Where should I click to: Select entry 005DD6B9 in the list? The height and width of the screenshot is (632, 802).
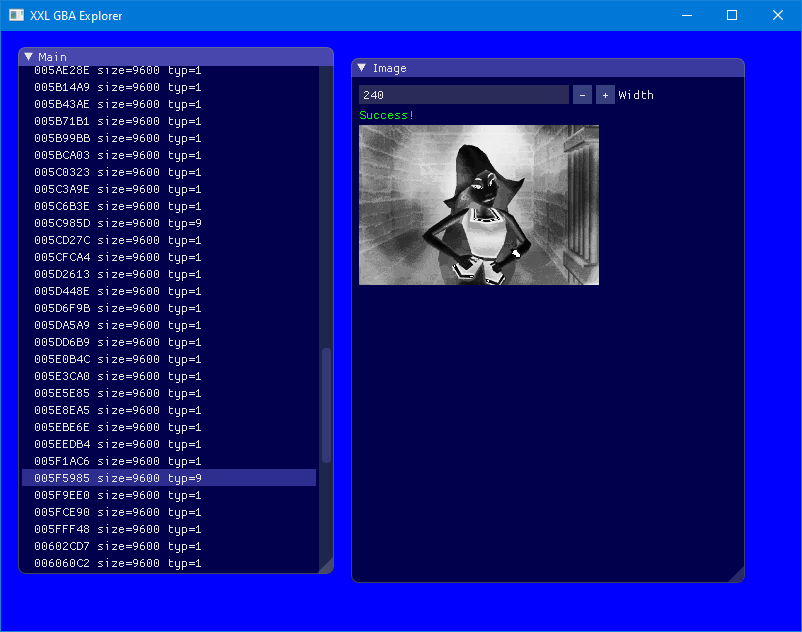(169, 342)
